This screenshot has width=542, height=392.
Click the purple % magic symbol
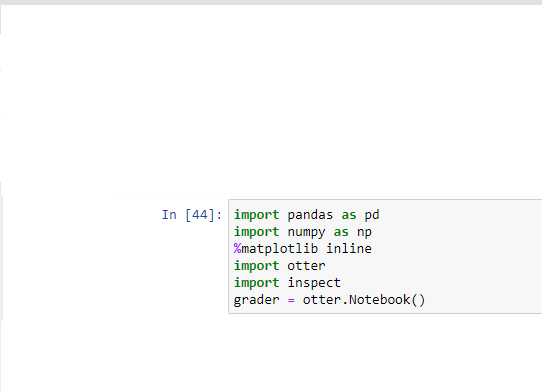pyautogui.click(x=237, y=249)
